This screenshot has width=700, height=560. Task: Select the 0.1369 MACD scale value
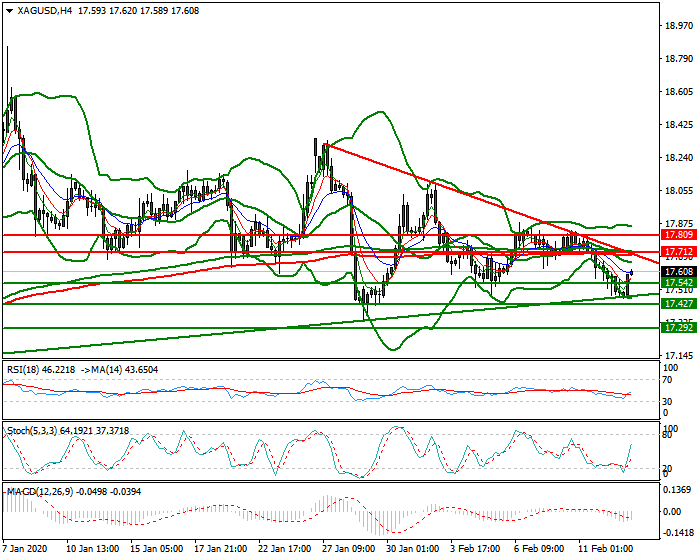(x=679, y=490)
